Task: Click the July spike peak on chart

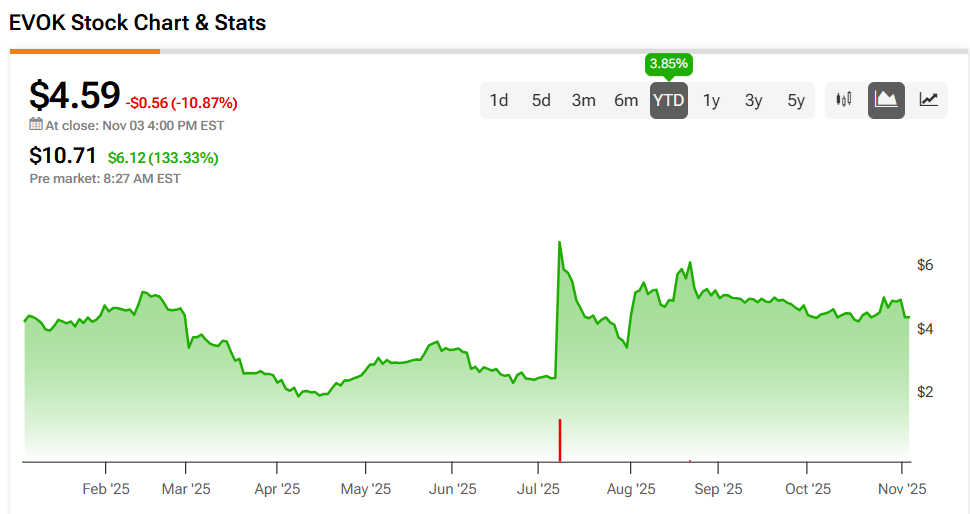Action: tap(559, 243)
